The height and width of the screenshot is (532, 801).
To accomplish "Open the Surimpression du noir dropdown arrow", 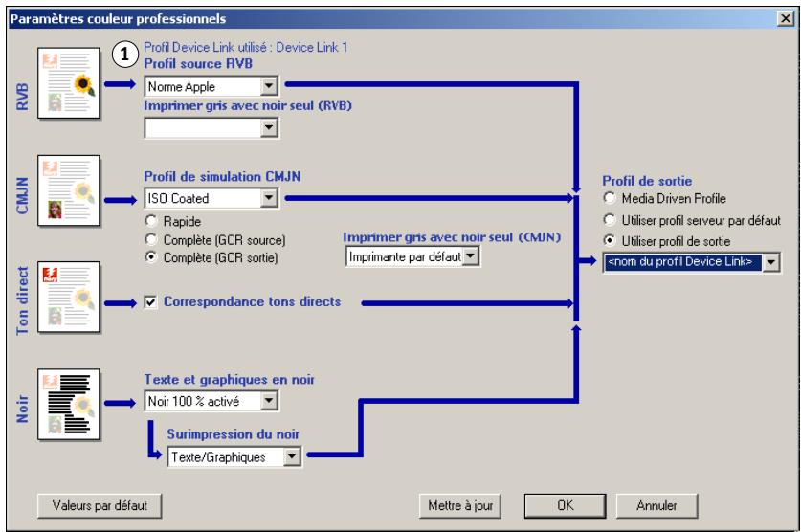I will pos(292,456).
